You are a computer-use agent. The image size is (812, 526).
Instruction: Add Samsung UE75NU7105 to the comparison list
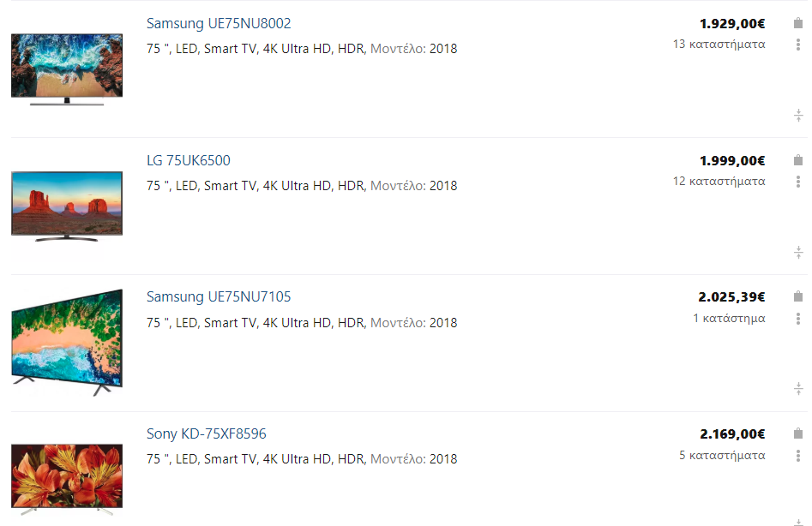click(x=797, y=388)
